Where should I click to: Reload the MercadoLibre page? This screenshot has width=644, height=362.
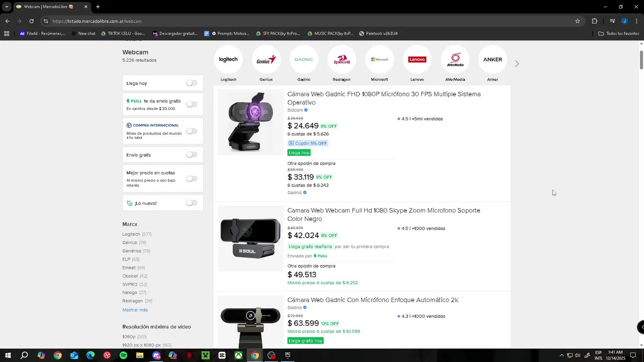pyautogui.click(x=31, y=21)
